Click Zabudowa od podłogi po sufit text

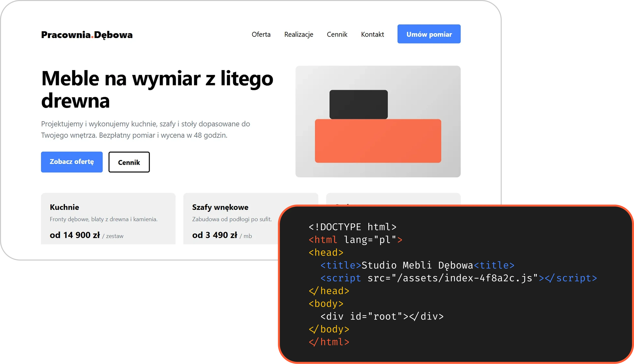(x=232, y=219)
